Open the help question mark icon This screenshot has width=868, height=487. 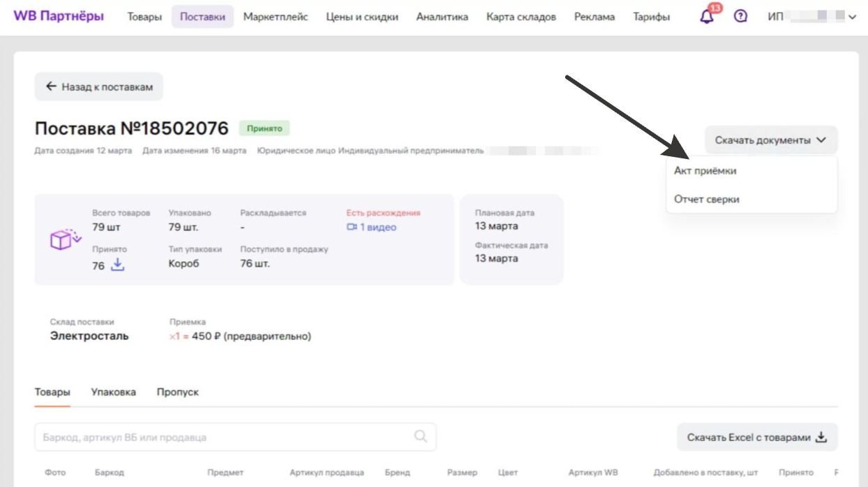point(740,16)
